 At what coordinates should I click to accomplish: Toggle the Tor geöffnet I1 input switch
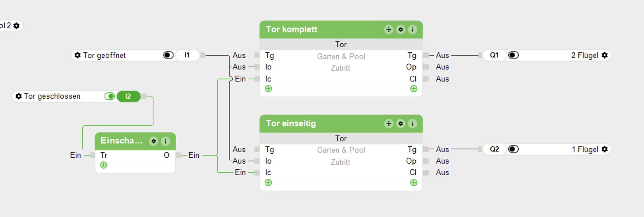pyautogui.click(x=168, y=55)
